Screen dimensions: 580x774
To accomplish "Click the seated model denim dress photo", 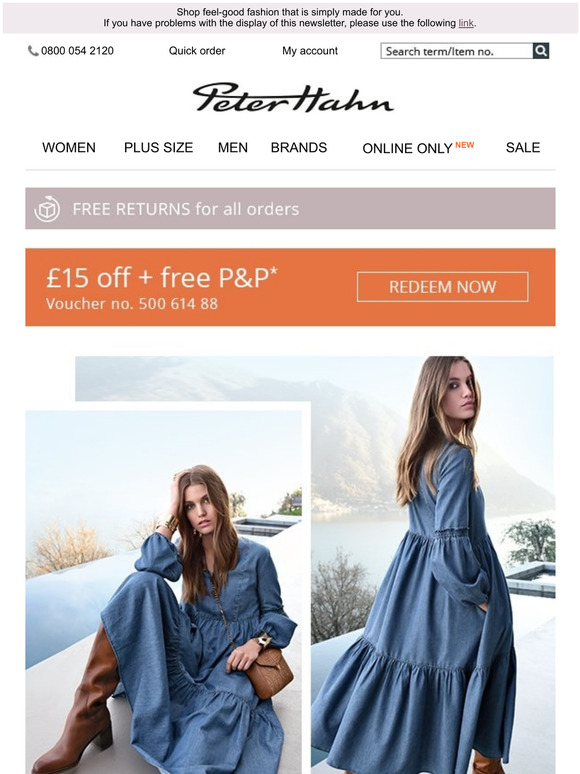I will (x=164, y=592).
